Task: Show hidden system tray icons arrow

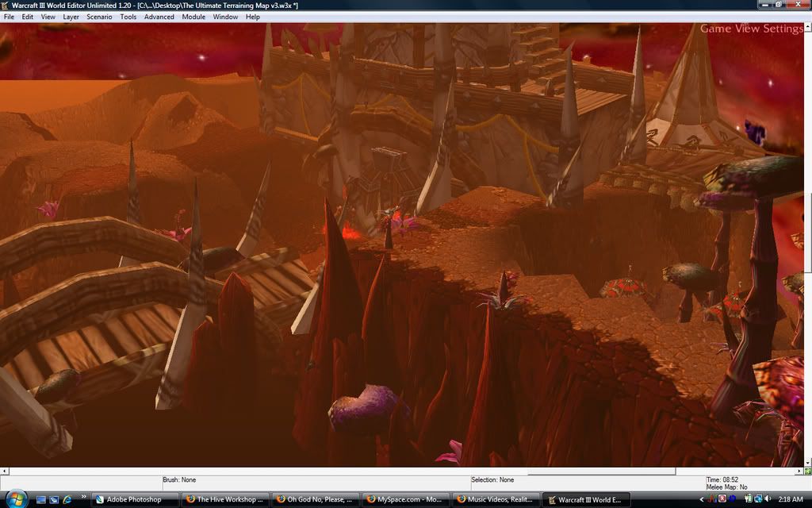Action: tap(702, 499)
